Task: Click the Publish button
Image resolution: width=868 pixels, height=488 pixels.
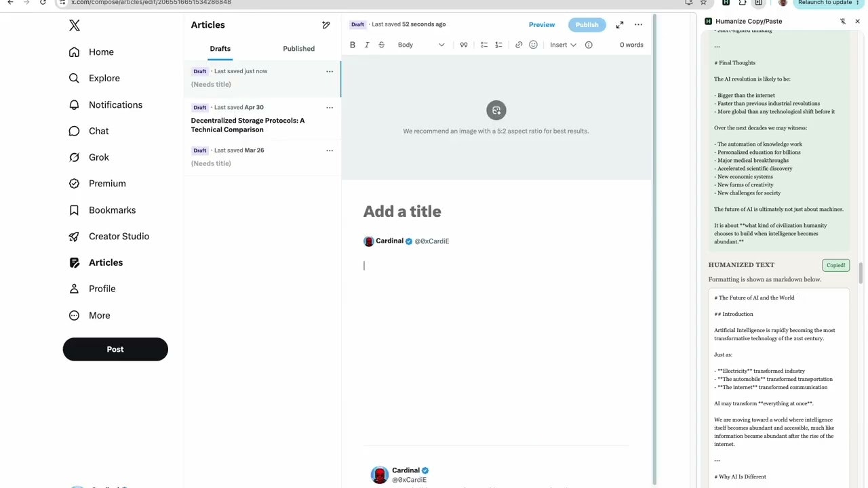Action: click(587, 24)
